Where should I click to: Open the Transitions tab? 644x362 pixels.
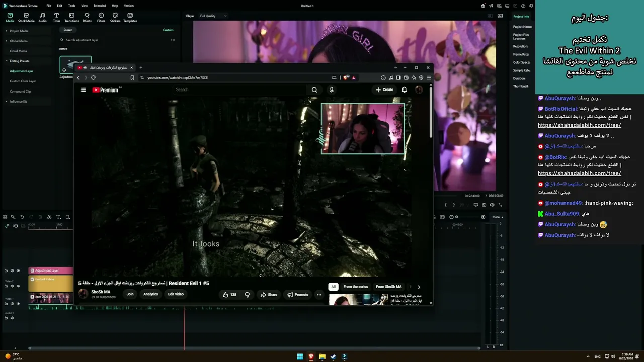pyautogui.click(x=72, y=18)
